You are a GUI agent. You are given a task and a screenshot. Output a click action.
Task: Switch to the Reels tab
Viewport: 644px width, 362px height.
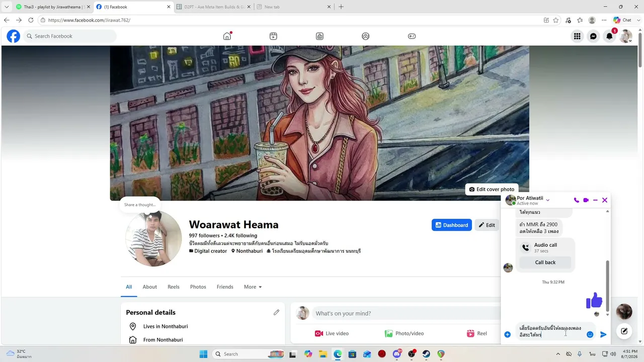174,287
